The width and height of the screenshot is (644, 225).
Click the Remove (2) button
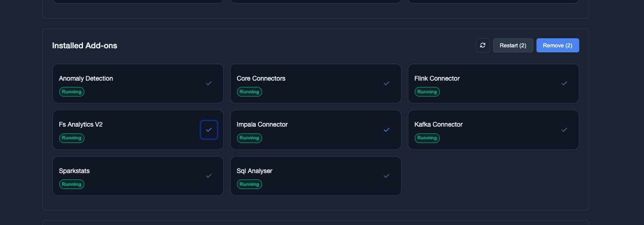pos(558,46)
